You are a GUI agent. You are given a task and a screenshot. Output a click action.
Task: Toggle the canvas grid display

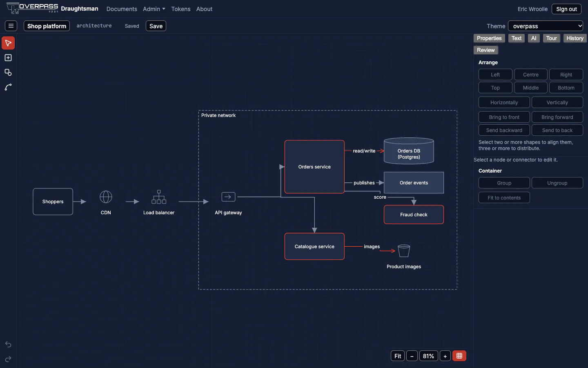[459, 356]
